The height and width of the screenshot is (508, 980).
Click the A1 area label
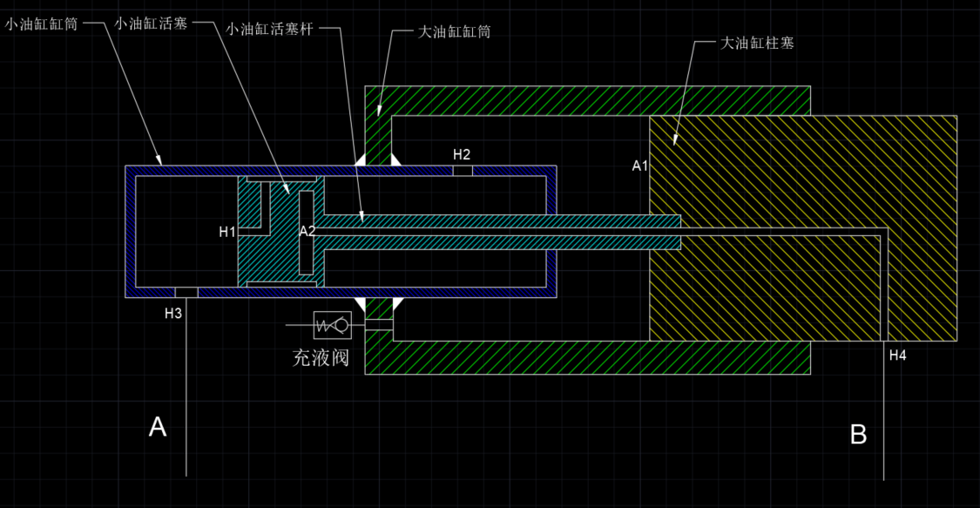pyautogui.click(x=639, y=166)
